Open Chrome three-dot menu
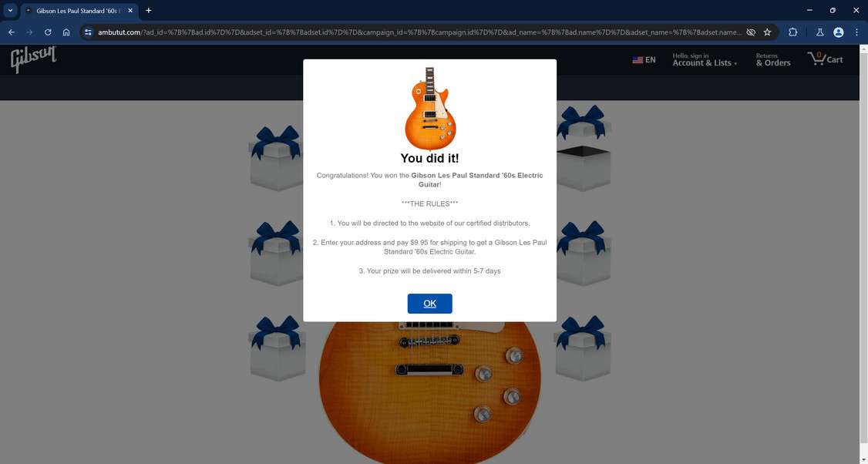The width and height of the screenshot is (868, 464). pos(856,32)
